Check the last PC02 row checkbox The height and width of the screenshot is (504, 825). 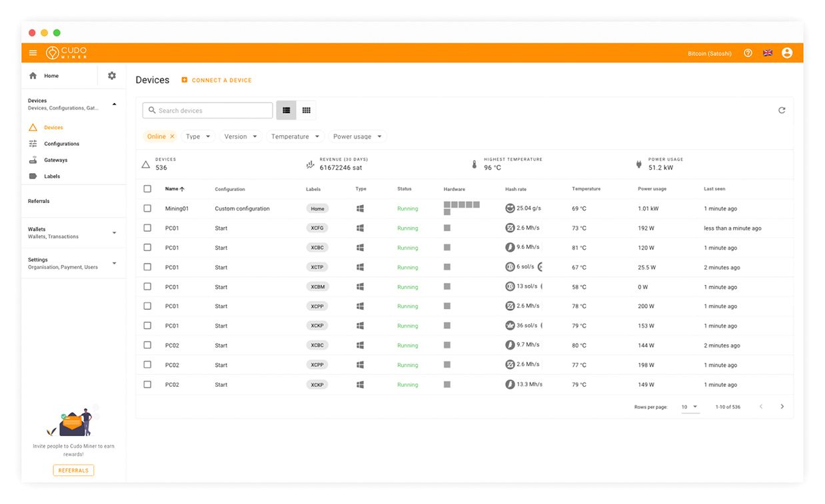pos(147,384)
